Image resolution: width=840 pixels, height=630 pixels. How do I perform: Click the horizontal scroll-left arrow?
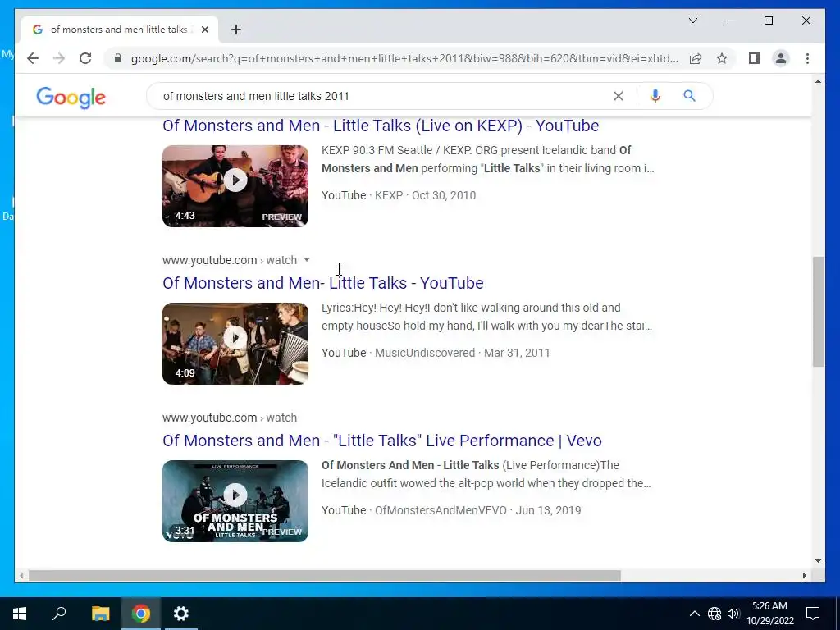click(x=21, y=575)
